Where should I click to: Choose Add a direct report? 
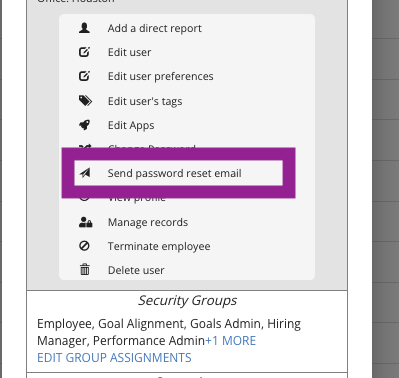point(155,28)
